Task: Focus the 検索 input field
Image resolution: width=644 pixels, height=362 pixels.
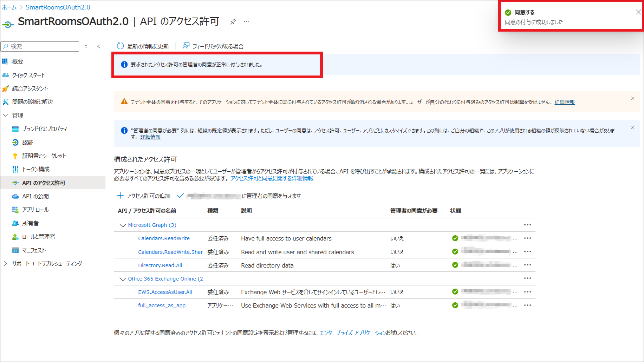Action: point(42,46)
